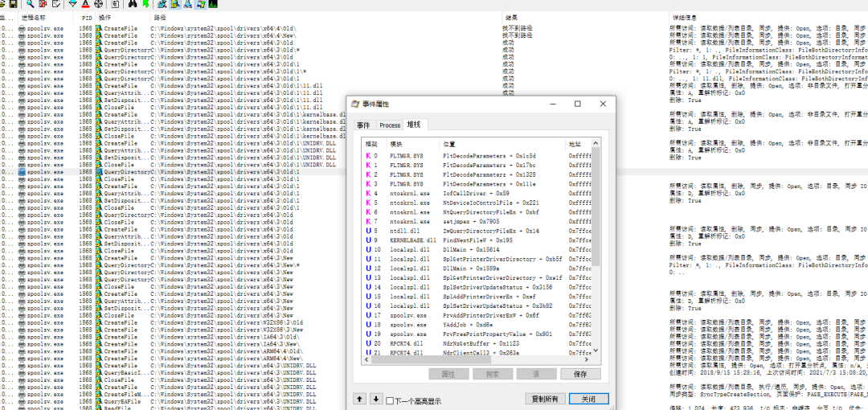Screen dimensions: 868x410
Task: Click the up arrow previous event button
Action: tap(359, 399)
